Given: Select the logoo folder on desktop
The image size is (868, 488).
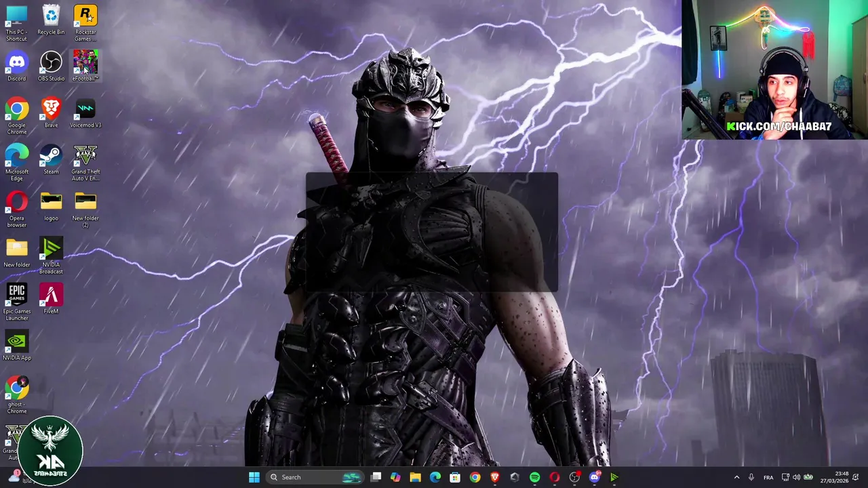Looking at the screenshot, I should pos(51,206).
